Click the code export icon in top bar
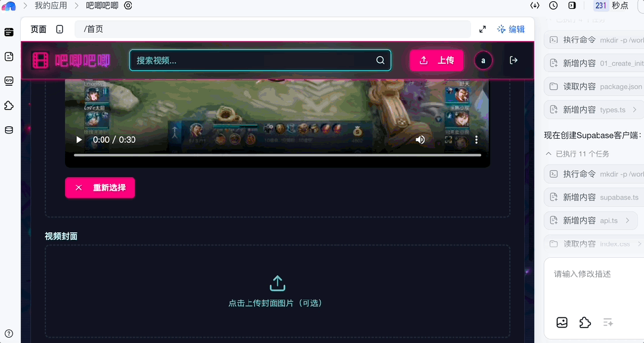644x343 pixels. click(535, 5)
